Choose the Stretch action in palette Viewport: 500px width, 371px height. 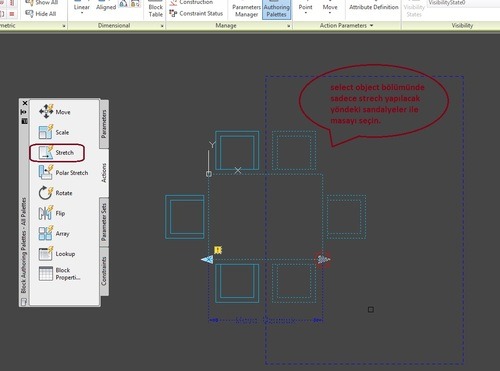pyautogui.click(x=56, y=153)
